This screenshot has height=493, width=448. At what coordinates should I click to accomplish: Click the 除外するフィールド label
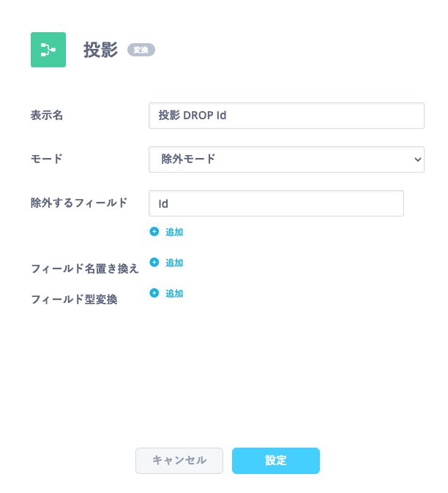coord(79,203)
